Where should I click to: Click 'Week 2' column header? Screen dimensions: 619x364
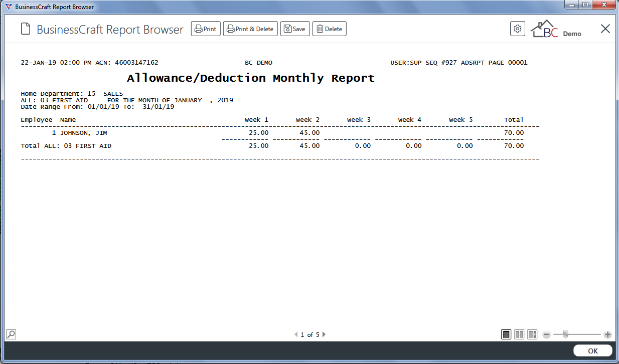point(307,120)
